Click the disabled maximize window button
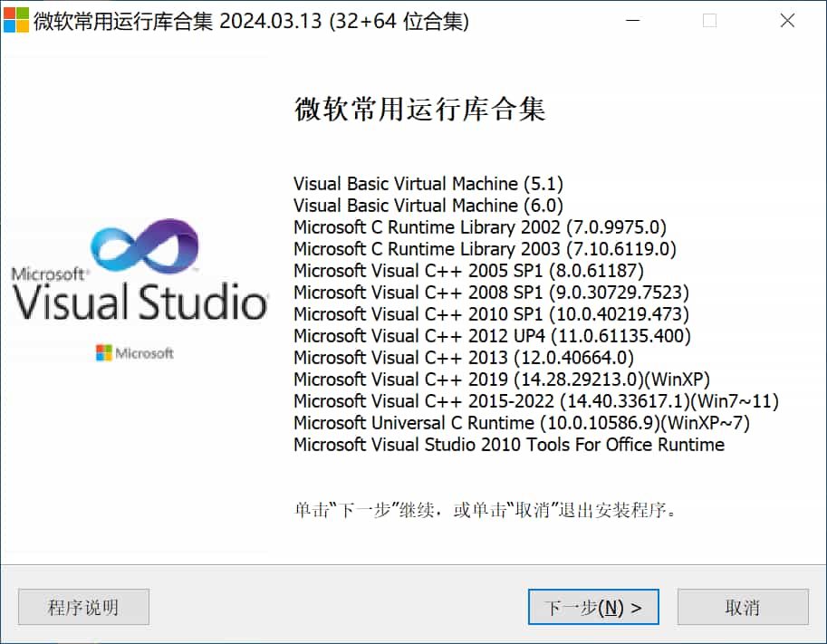The width and height of the screenshot is (827, 644). coord(710,21)
